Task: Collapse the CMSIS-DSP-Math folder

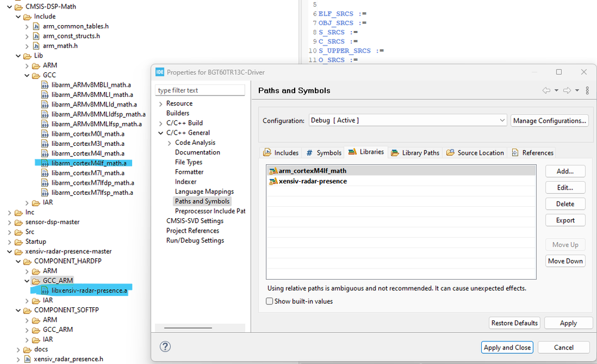Action: 10,7
